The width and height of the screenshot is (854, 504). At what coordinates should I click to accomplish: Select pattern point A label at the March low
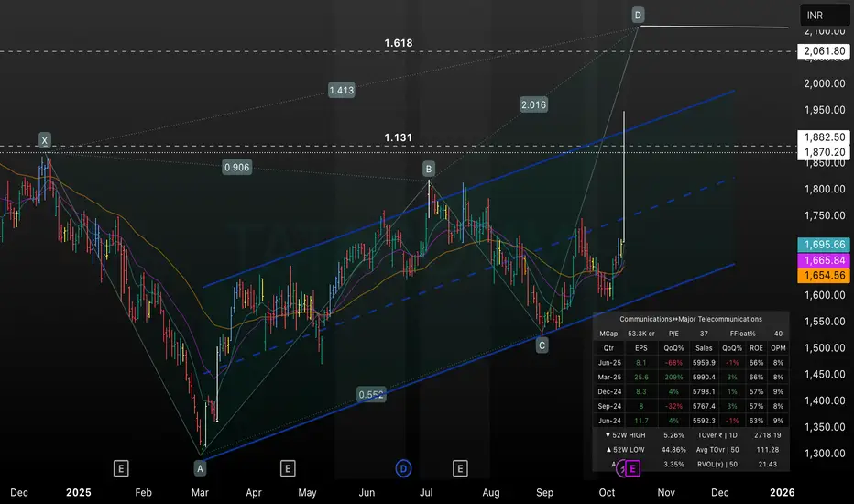click(199, 467)
